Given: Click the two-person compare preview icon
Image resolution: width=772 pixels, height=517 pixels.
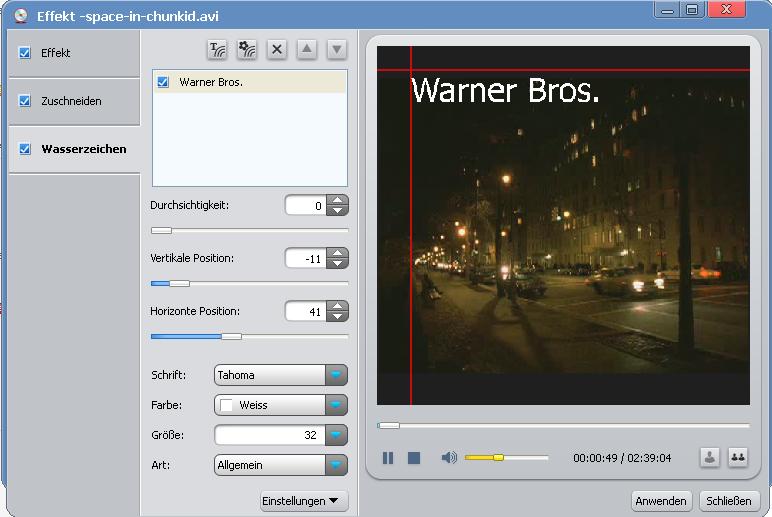Looking at the screenshot, I should click(738, 457).
